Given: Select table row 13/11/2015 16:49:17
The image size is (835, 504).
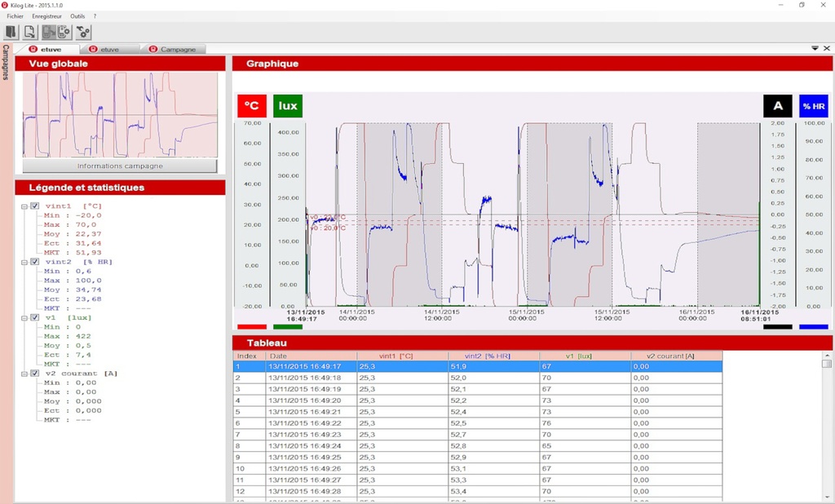Looking at the screenshot, I should 478,366.
